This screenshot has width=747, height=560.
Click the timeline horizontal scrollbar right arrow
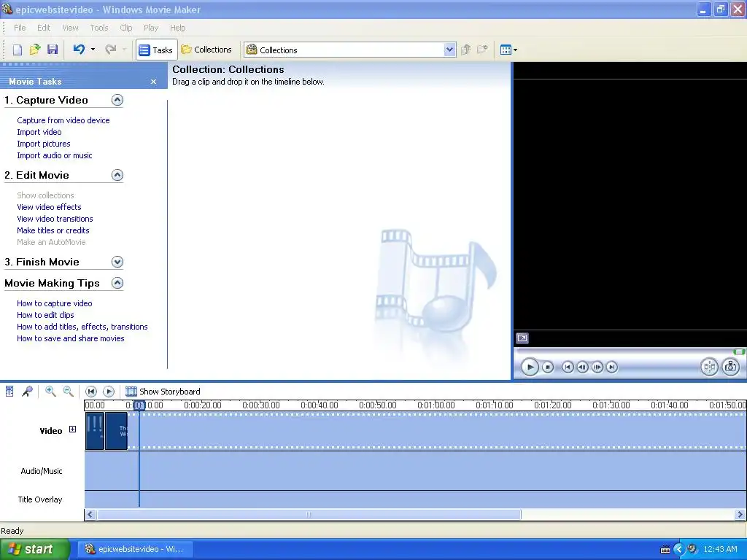pyautogui.click(x=740, y=514)
